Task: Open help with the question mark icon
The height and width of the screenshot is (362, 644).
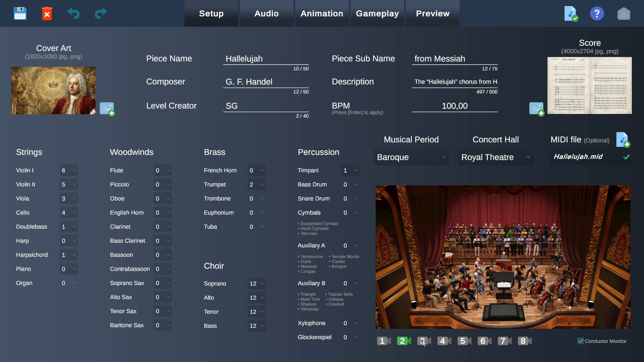Action: pos(597,13)
